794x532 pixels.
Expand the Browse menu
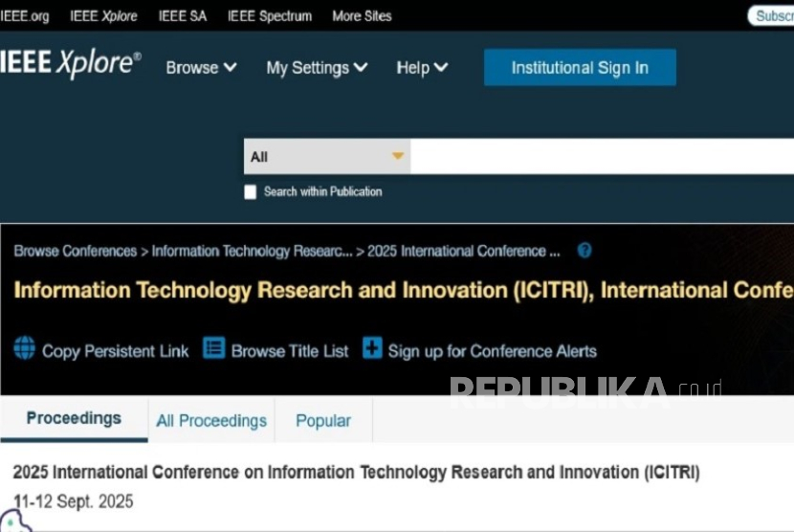coord(201,67)
